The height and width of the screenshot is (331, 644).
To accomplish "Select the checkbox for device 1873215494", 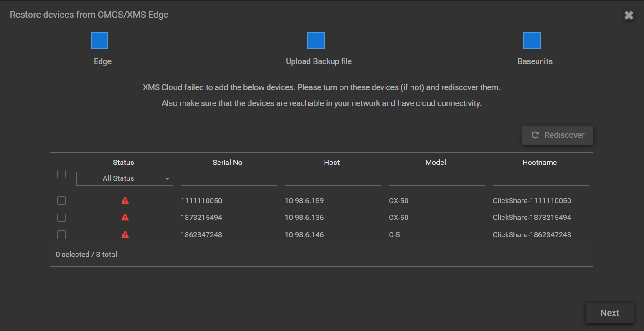I will [61, 218].
